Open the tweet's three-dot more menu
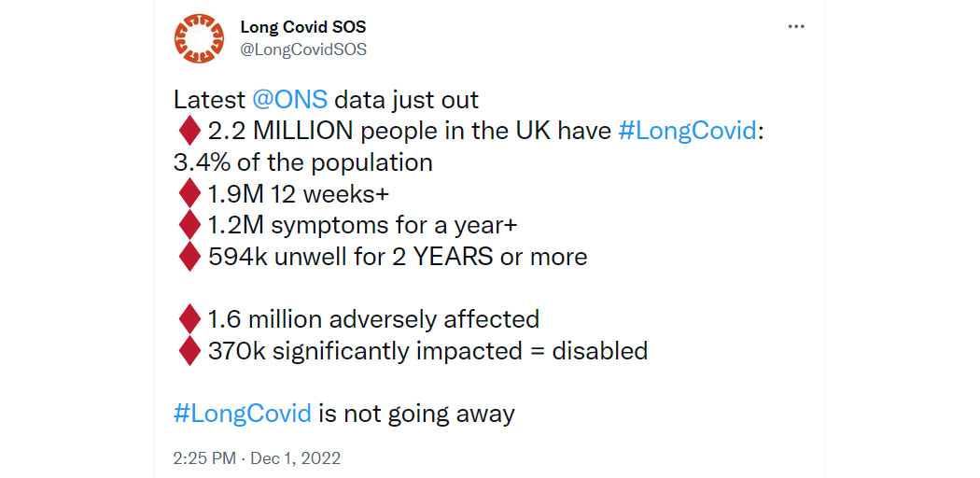 [795, 27]
